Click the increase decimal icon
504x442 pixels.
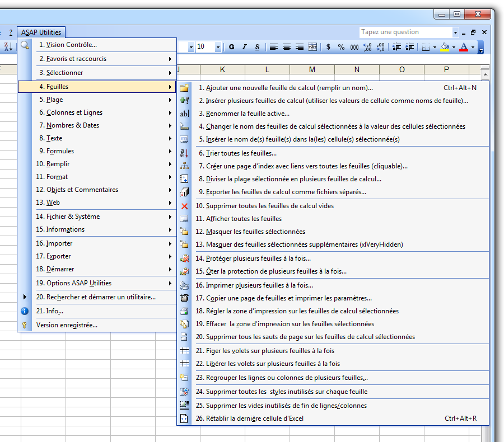click(367, 47)
